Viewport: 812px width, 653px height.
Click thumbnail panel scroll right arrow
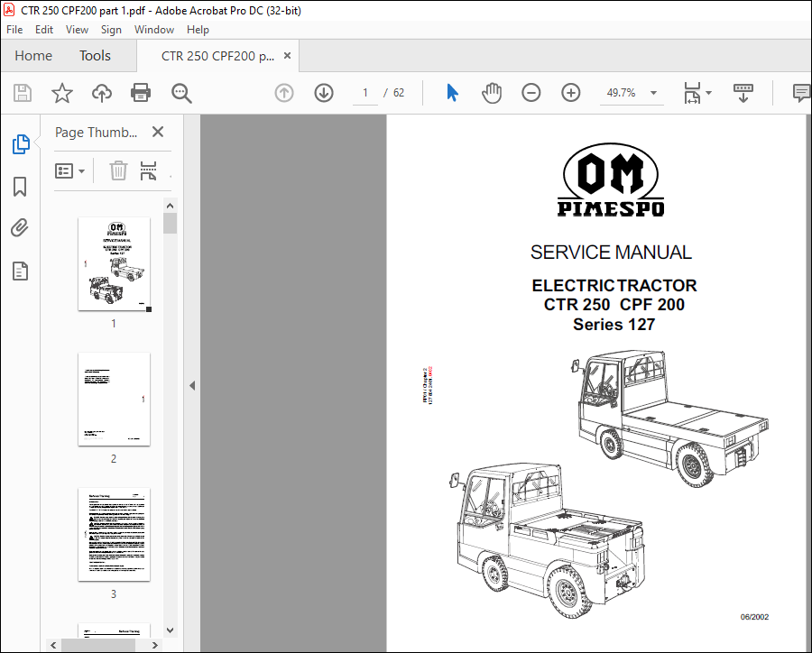154,645
